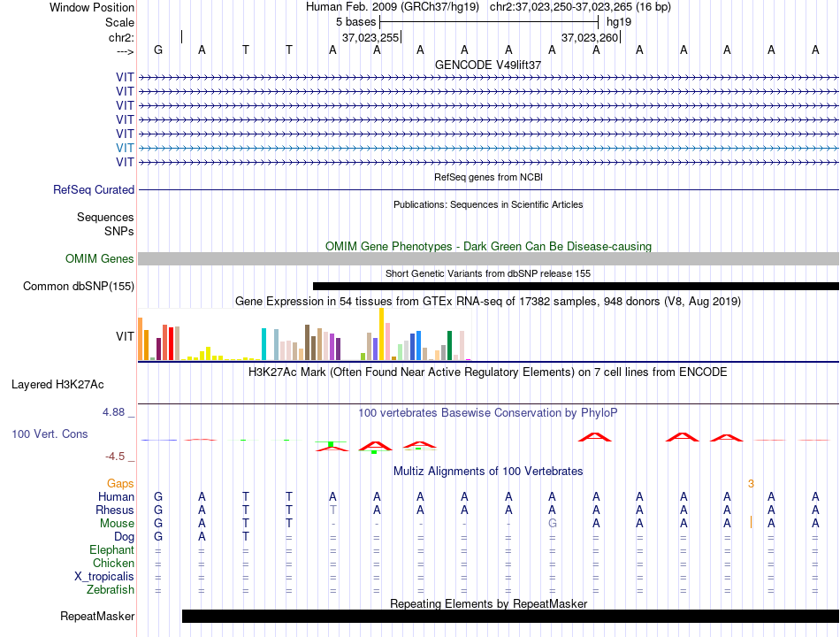840x637 pixels.
Task: Click the 37,023,255 ruler position marker
Action: [x=370, y=37]
